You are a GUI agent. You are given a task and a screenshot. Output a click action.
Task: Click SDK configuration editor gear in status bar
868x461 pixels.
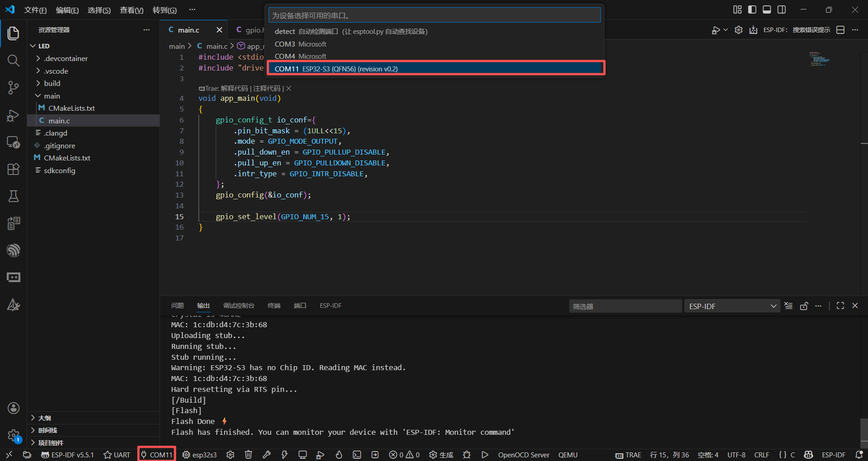click(x=231, y=455)
